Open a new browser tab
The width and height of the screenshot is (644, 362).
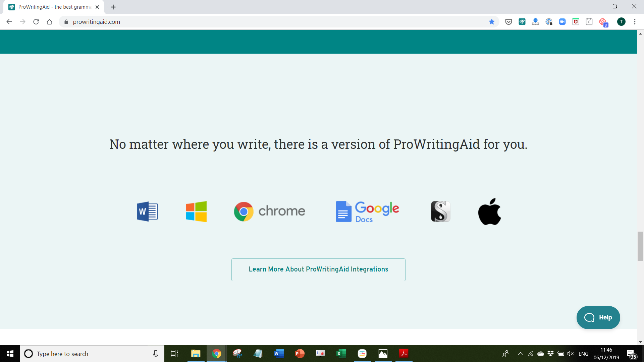click(x=113, y=7)
